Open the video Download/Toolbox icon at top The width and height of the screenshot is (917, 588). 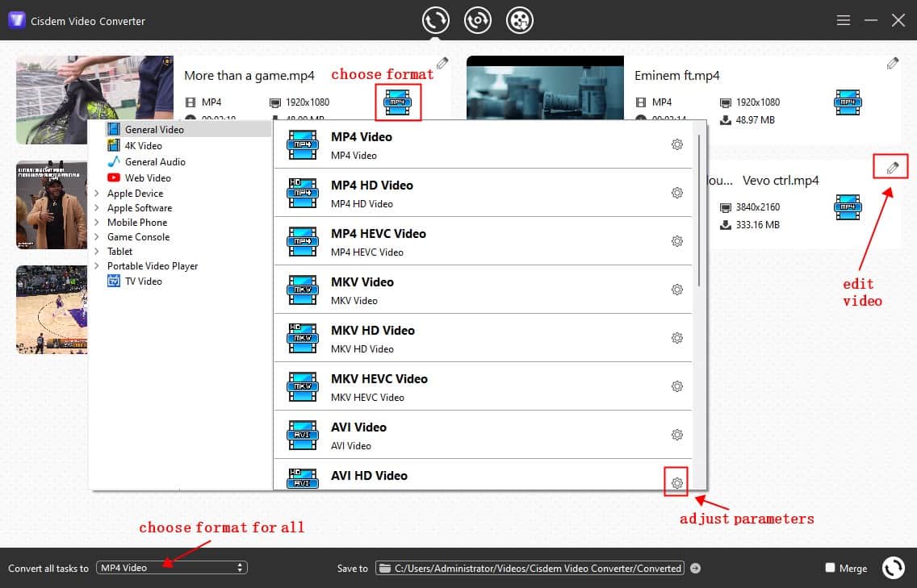click(520, 19)
